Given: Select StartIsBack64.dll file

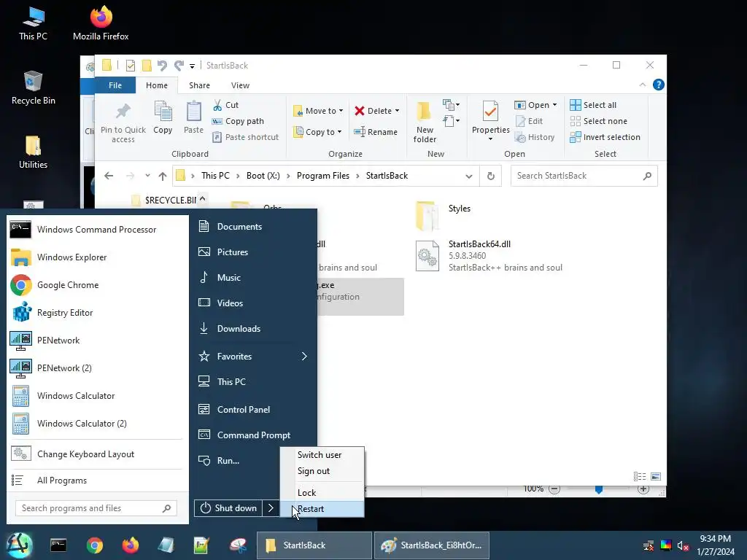Looking at the screenshot, I should (489, 256).
